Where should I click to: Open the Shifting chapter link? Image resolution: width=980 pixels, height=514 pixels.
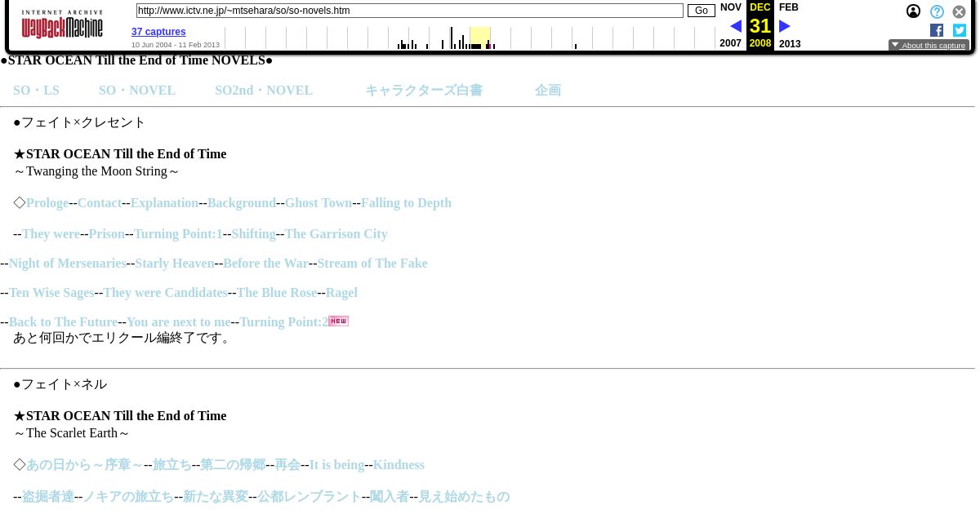coord(254,234)
